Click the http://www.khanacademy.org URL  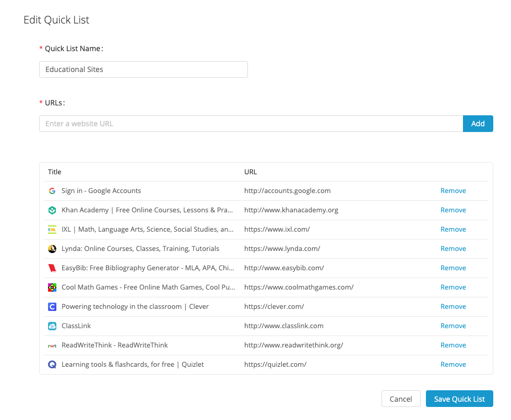pos(291,210)
